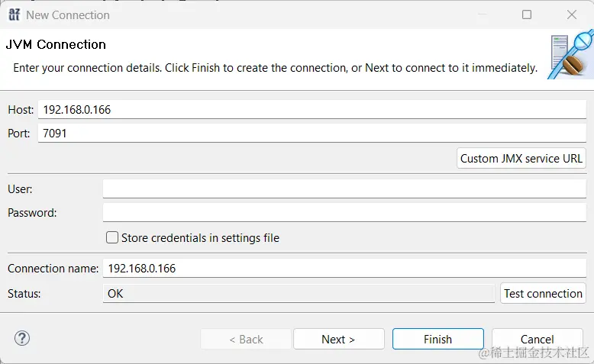Cancel the new connection wizard
Screen dimensions: 594x364
click(537, 340)
